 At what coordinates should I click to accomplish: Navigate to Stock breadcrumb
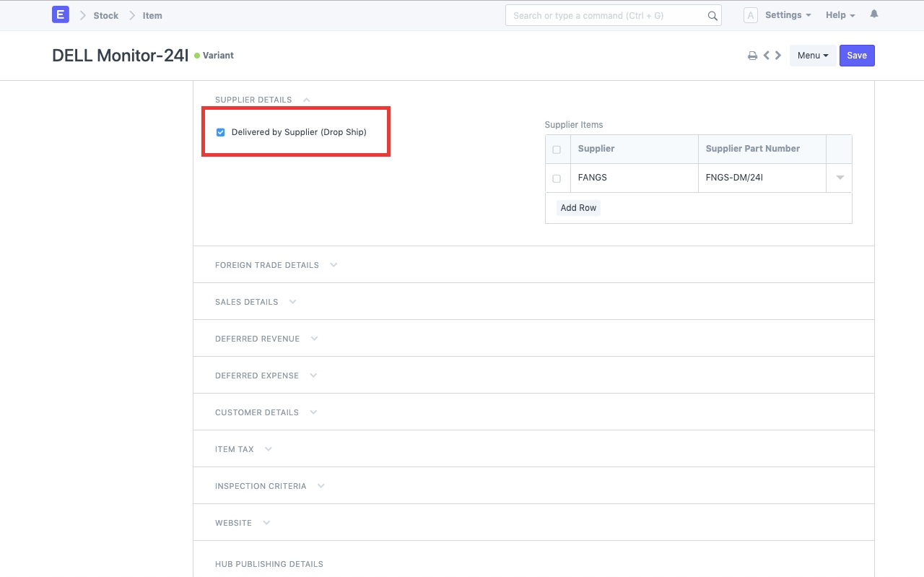[105, 16]
